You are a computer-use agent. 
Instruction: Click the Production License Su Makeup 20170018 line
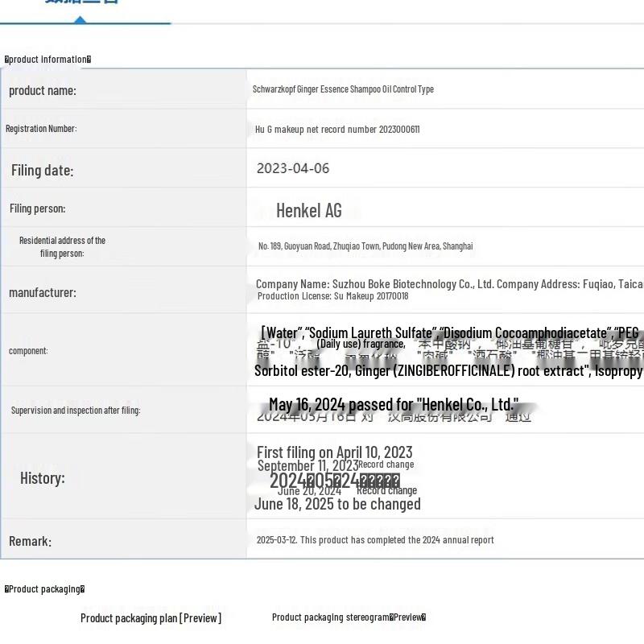[332, 296]
